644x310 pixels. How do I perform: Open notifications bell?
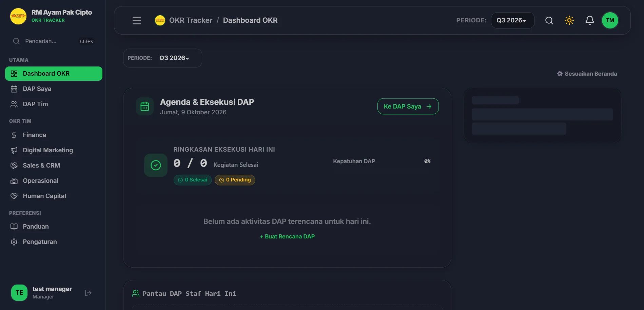[590, 20]
